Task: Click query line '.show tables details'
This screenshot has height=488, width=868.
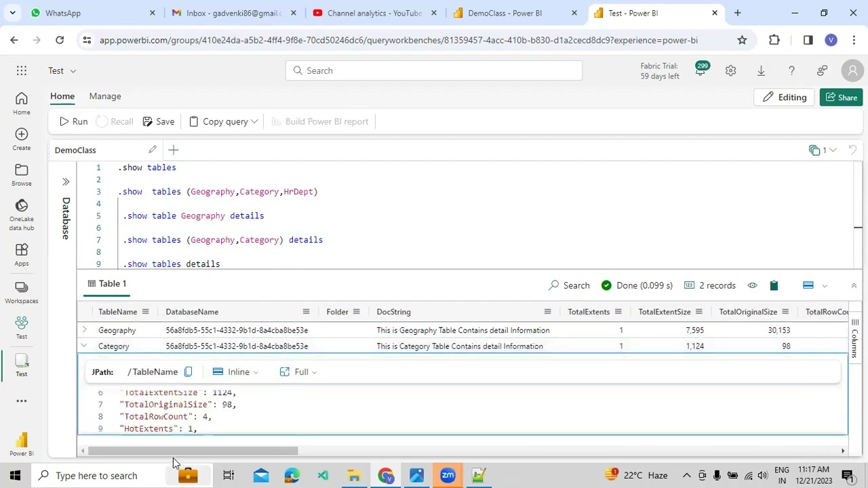Action: pos(172,263)
